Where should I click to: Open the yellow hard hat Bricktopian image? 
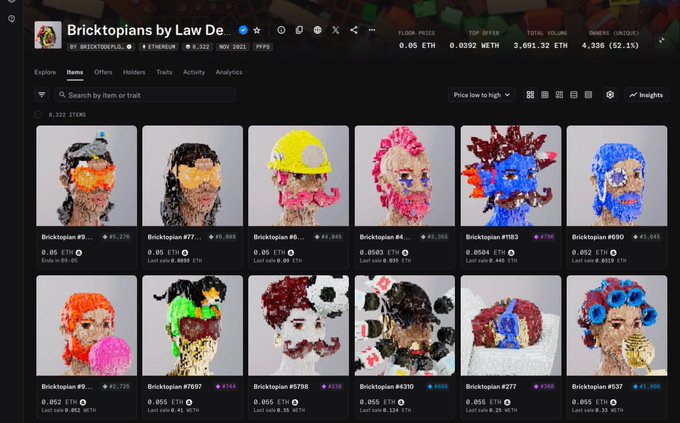pyautogui.click(x=298, y=176)
